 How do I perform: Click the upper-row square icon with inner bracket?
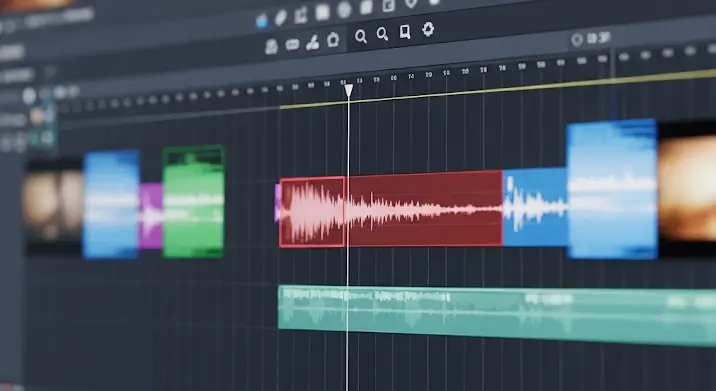click(389, 5)
